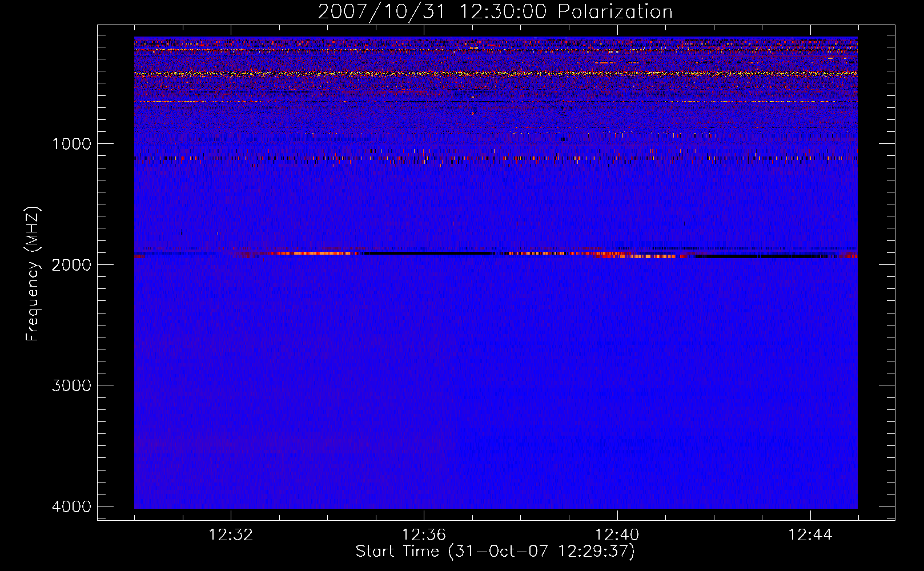Select the 1000 frequency axis label
Viewport: 924px width, 571px height.
click(71, 143)
